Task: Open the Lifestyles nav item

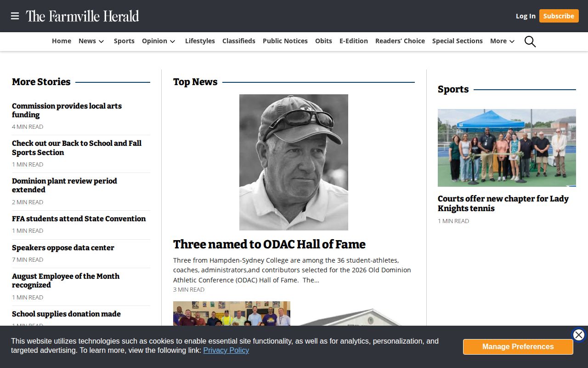Action: click(200, 41)
